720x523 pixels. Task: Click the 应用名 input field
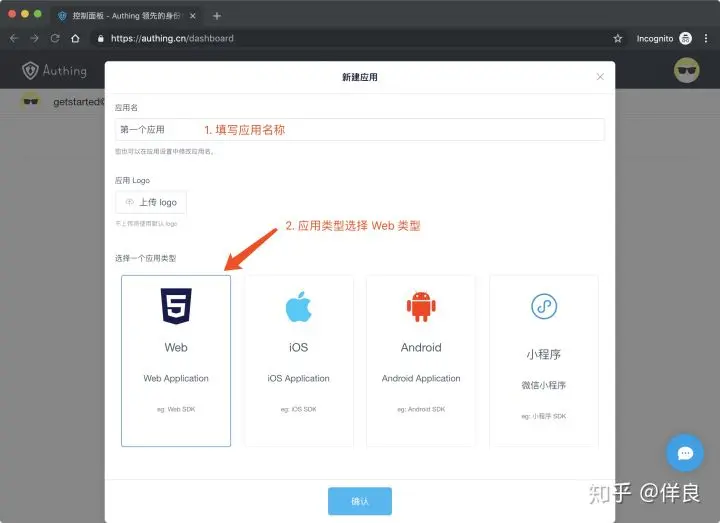coord(360,129)
